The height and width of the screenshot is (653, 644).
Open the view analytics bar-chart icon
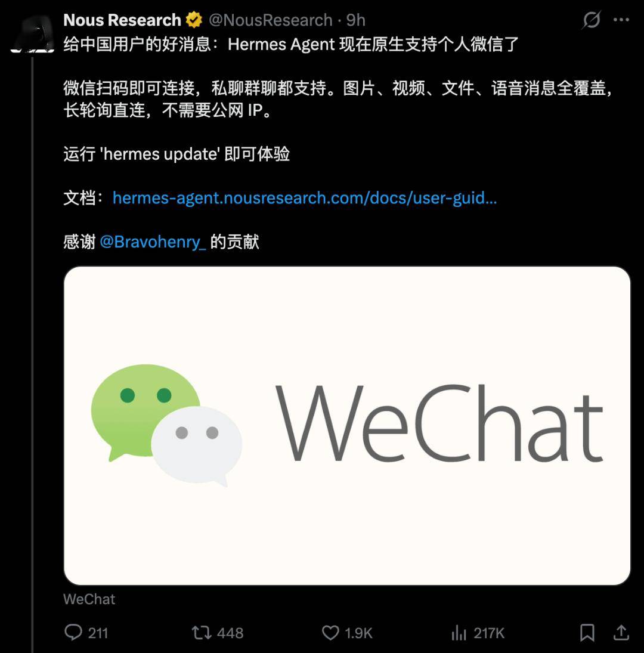459,633
